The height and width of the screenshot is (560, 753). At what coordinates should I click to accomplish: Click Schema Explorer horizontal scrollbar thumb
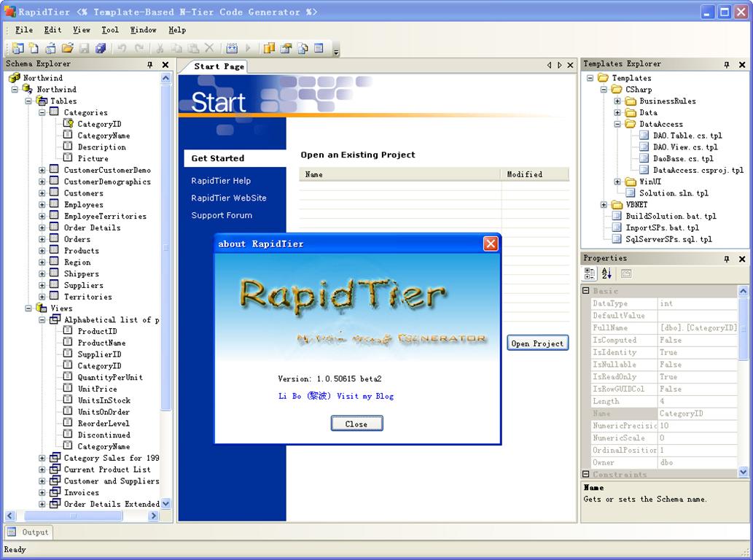point(73,516)
